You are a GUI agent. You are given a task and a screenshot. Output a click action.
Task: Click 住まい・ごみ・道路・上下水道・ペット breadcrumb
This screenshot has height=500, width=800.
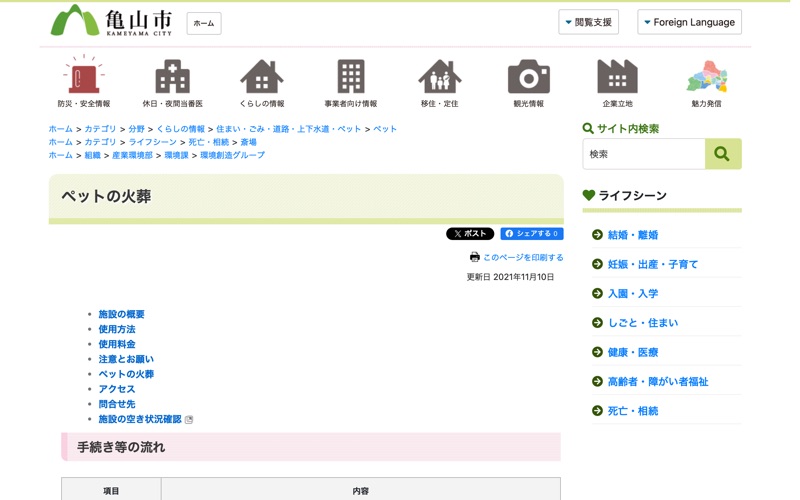[288, 129]
